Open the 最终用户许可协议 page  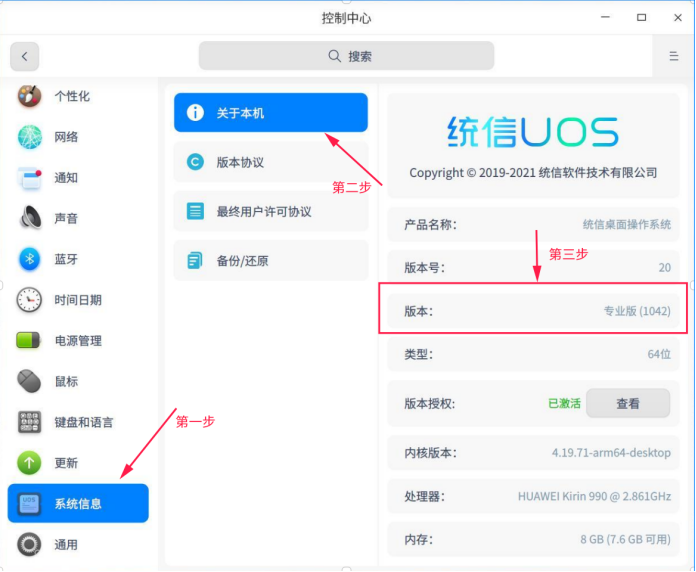tap(271, 211)
